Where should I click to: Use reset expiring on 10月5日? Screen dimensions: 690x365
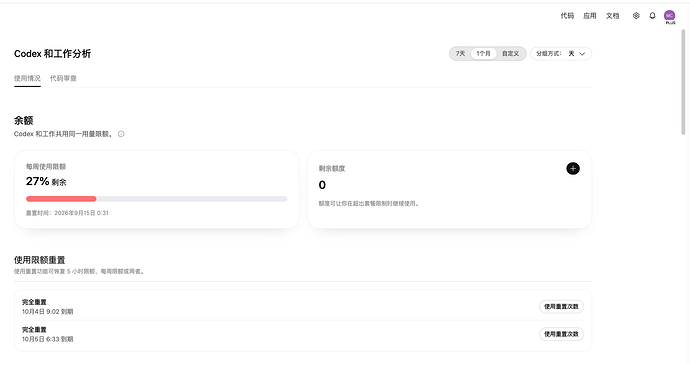pyautogui.click(x=561, y=334)
